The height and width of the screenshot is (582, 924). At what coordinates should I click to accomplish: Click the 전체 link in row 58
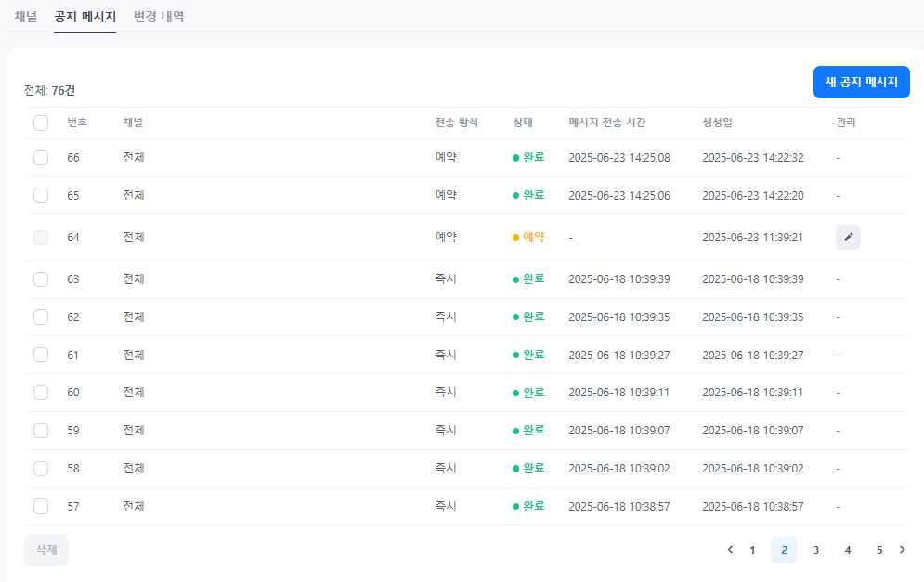tap(134, 469)
